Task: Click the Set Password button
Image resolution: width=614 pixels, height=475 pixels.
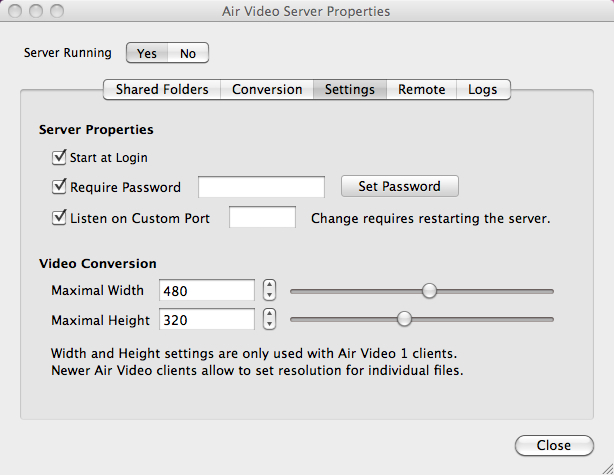Action: click(399, 186)
